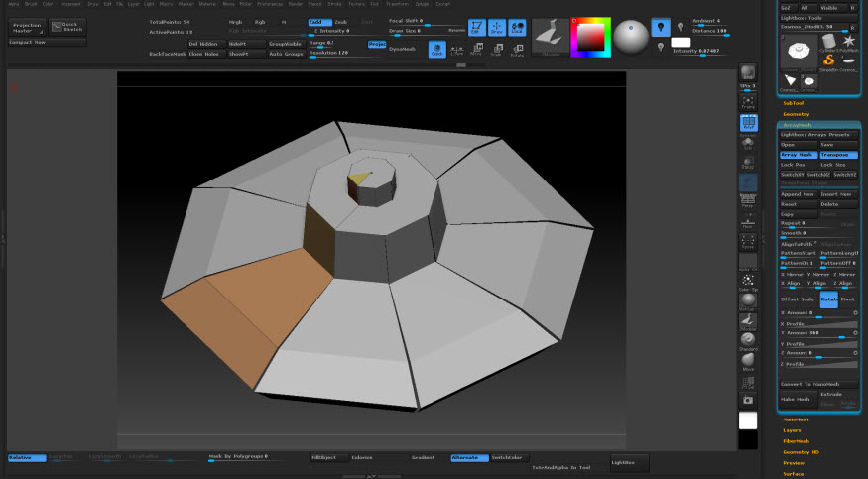Viewport: 868px width, 479px height.
Task: Click the Color Spray stroke icon
Action: [748, 282]
